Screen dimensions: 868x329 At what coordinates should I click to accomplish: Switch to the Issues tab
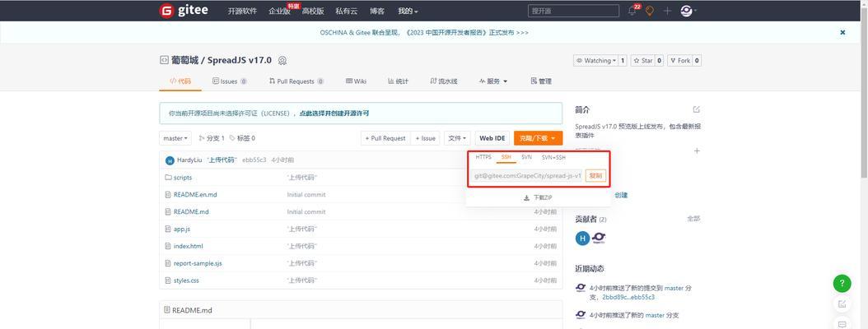coord(229,81)
